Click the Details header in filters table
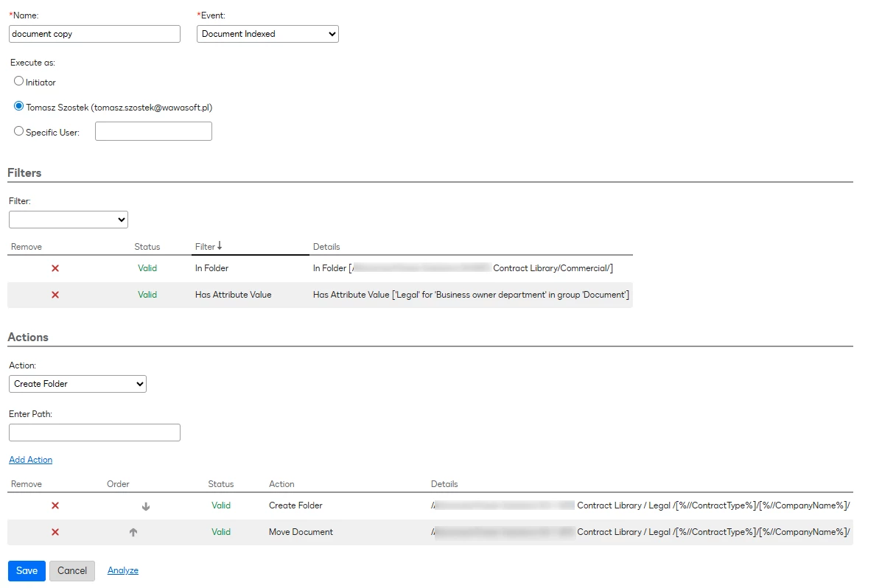The height and width of the screenshot is (588, 882). [326, 247]
